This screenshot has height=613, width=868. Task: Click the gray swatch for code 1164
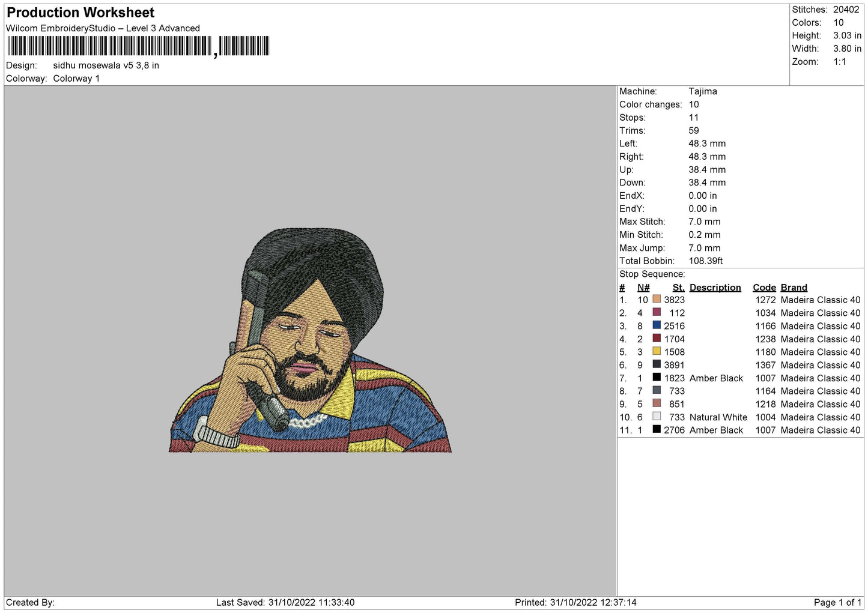point(657,390)
